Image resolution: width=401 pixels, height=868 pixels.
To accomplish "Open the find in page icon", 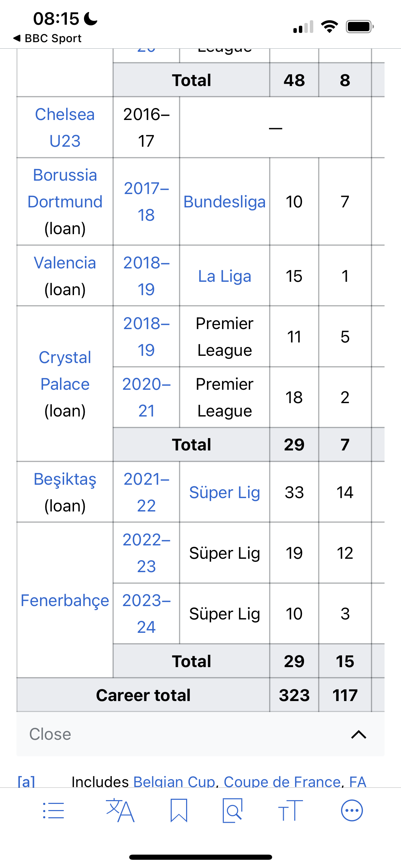I will click(x=232, y=810).
